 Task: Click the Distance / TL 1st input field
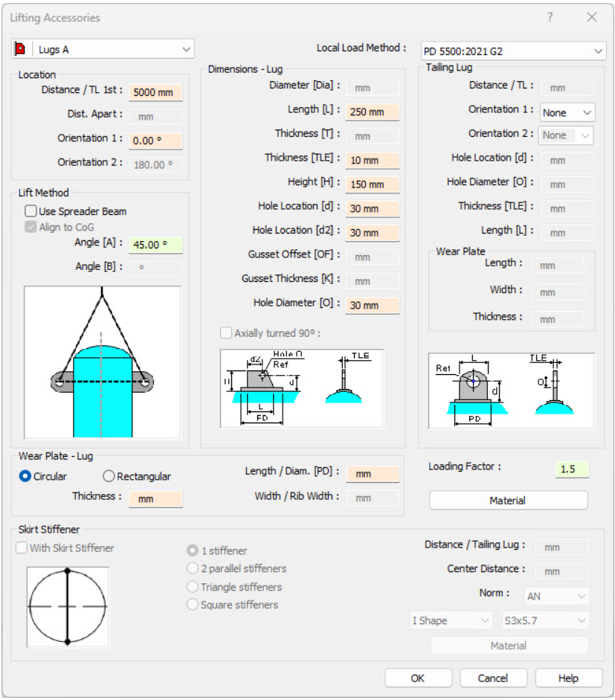click(155, 92)
